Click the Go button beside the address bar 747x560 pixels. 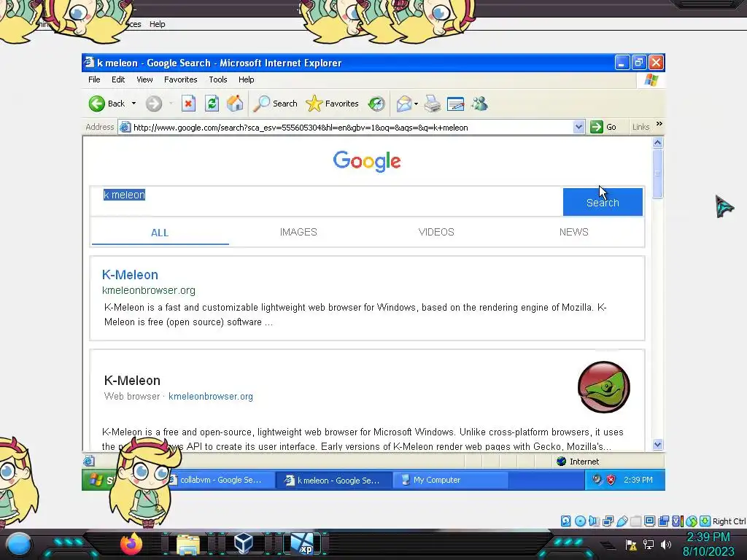coord(603,127)
